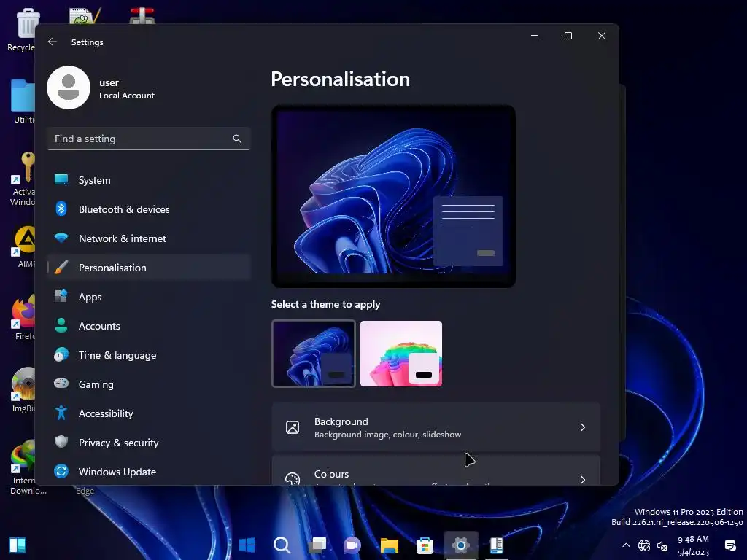Open Time & language settings
This screenshot has width=747, height=560.
[149, 355]
